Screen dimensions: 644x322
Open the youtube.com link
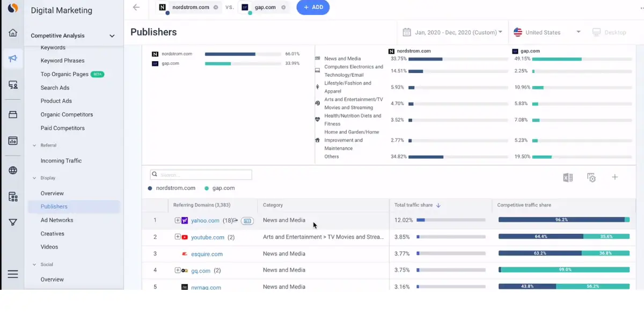208,237
